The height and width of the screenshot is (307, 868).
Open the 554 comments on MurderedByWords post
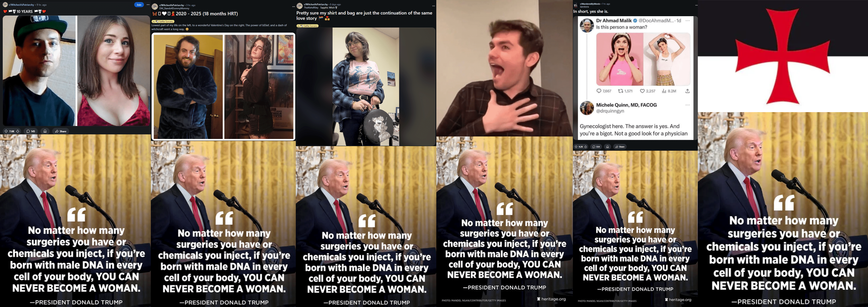[x=596, y=147]
